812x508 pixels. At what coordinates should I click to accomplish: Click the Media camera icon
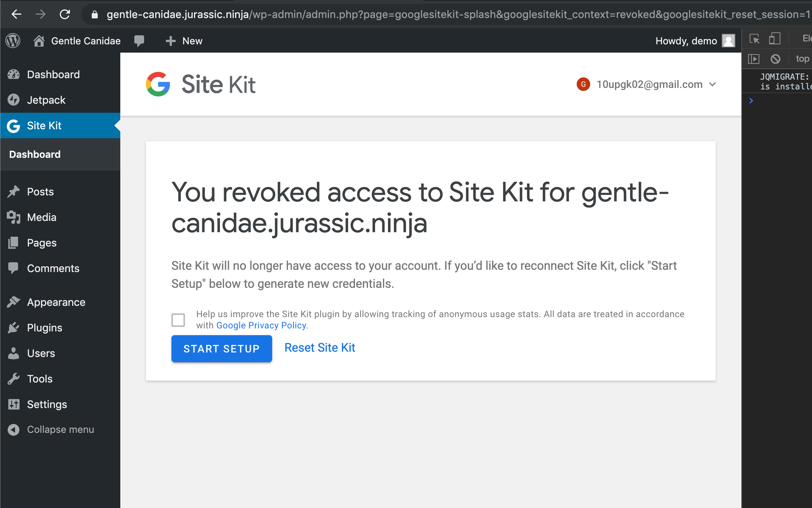pos(14,217)
